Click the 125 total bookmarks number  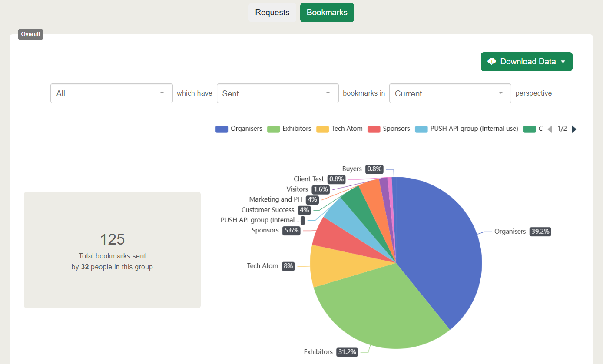[112, 239]
